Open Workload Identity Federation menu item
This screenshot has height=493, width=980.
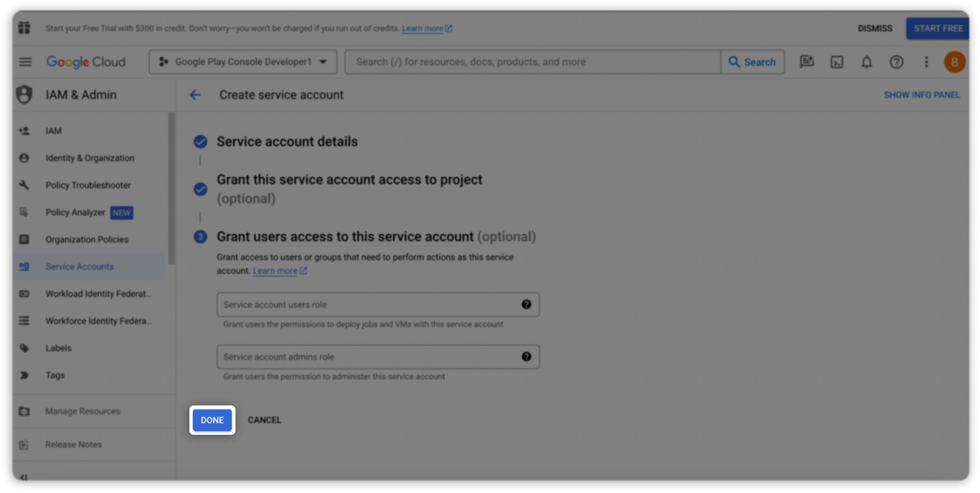pos(98,294)
